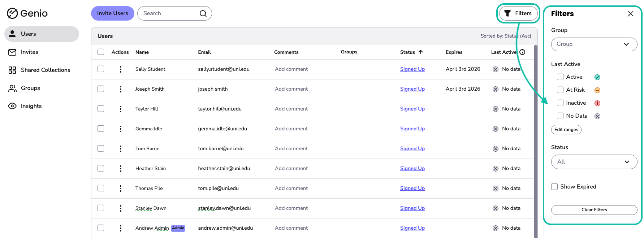The image size is (644, 238).
Task: Close the Filters panel
Action: pos(631,14)
